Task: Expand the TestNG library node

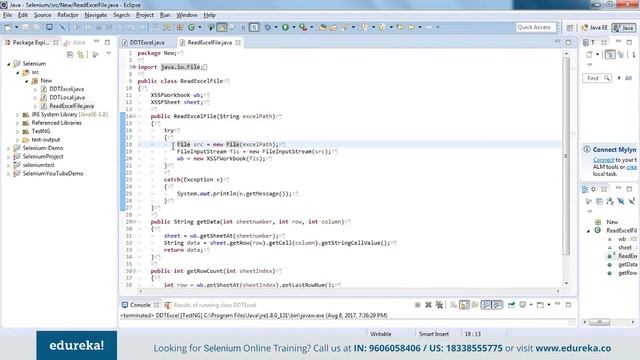Action: [x=18, y=132]
